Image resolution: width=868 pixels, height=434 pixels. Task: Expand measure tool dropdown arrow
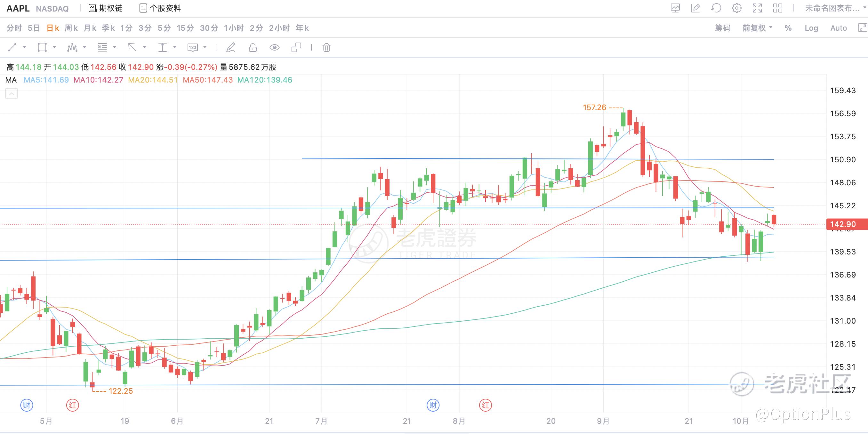(175, 47)
